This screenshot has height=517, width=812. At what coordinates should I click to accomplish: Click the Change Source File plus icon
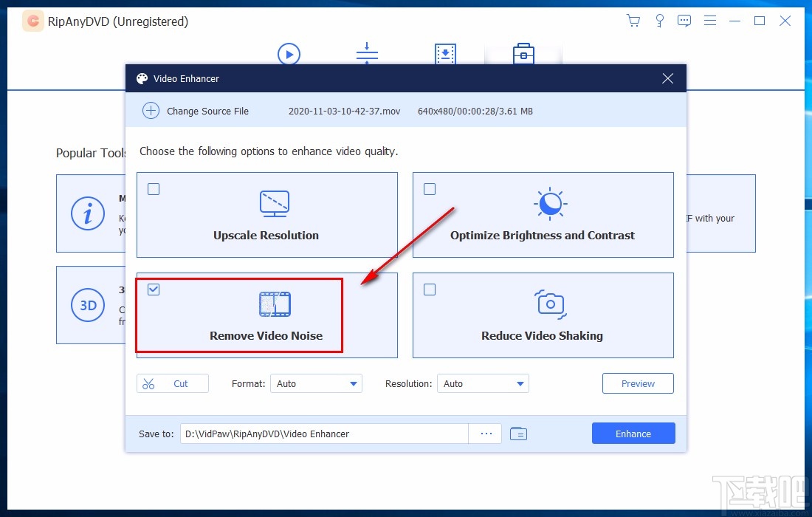151,111
